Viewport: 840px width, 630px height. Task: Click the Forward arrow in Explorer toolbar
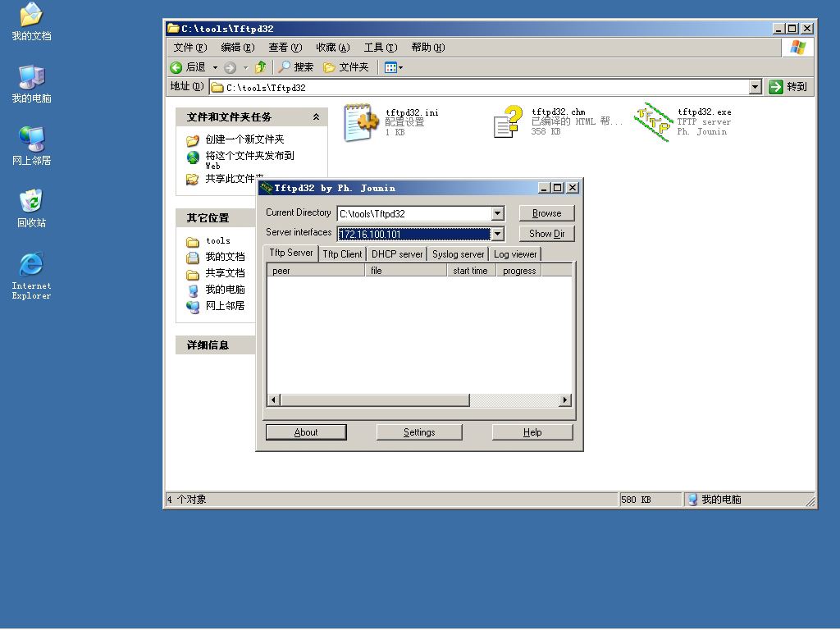coord(231,67)
